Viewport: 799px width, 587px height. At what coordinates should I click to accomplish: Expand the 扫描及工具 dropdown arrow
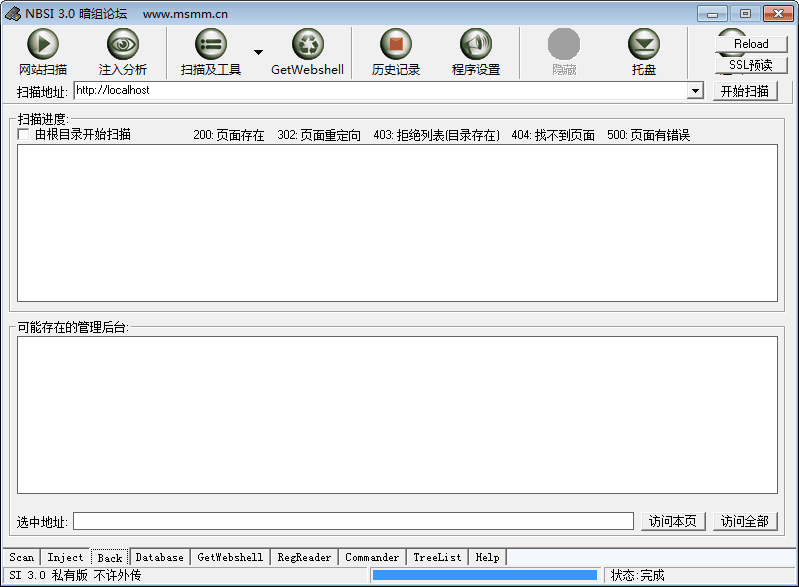pyautogui.click(x=258, y=52)
